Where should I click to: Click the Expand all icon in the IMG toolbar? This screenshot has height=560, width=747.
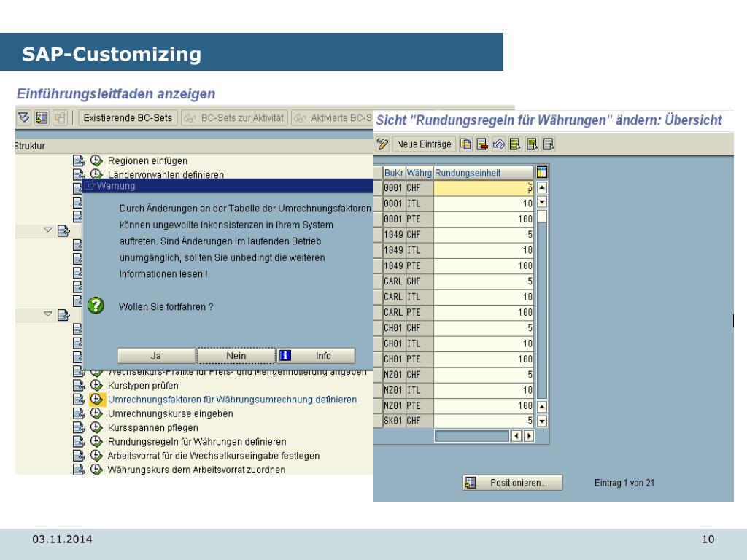click(24, 117)
